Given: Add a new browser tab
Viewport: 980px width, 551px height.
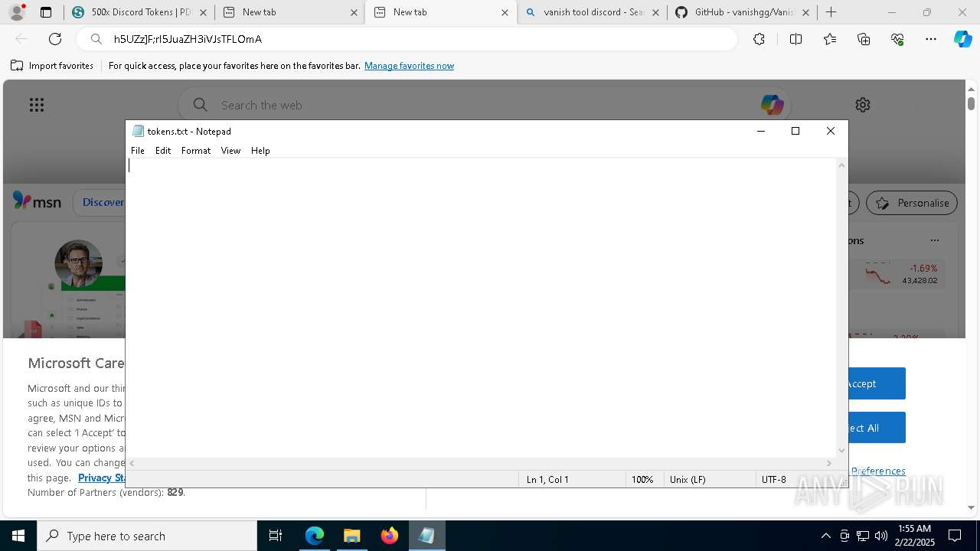Looking at the screenshot, I should pyautogui.click(x=831, y=12).
